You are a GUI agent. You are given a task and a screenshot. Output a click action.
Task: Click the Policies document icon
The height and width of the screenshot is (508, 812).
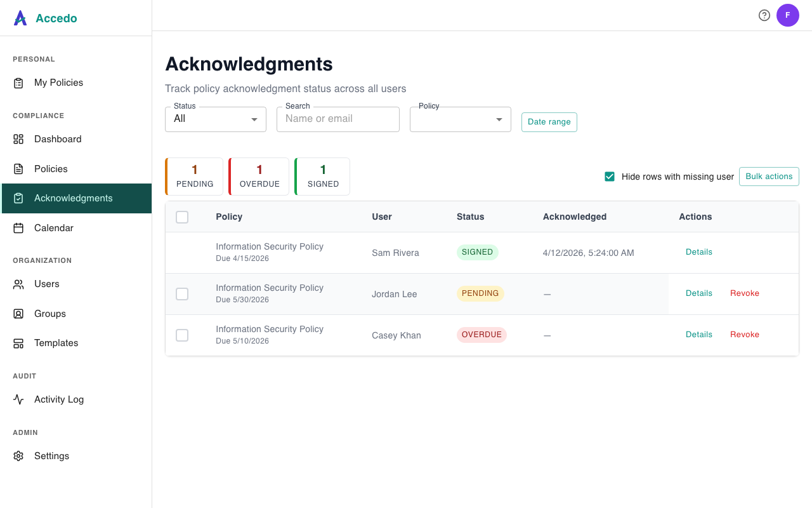(x=18, y=169)
